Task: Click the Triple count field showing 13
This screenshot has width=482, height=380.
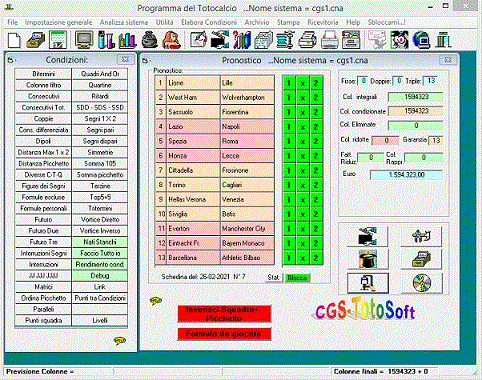Action: 431,81
